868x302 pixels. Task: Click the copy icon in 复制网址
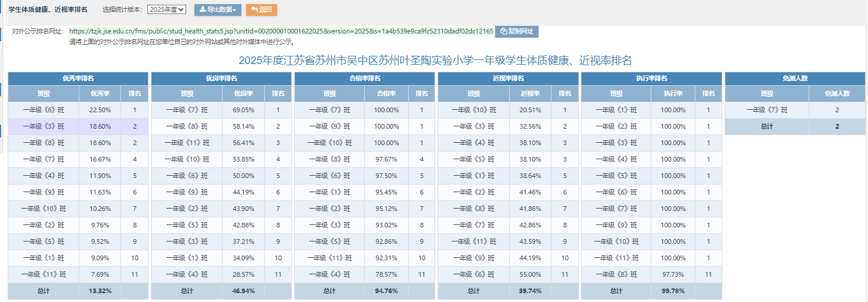click(x=503, y=32)
